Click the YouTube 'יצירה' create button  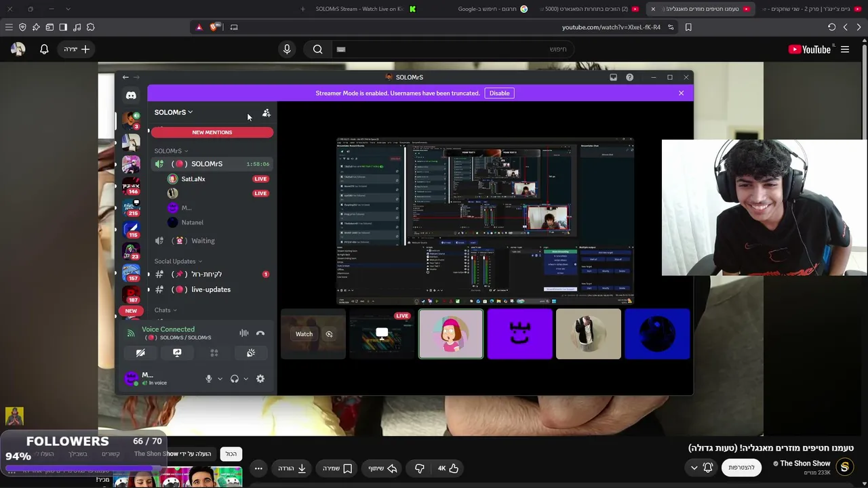click(x=77, y=49)
